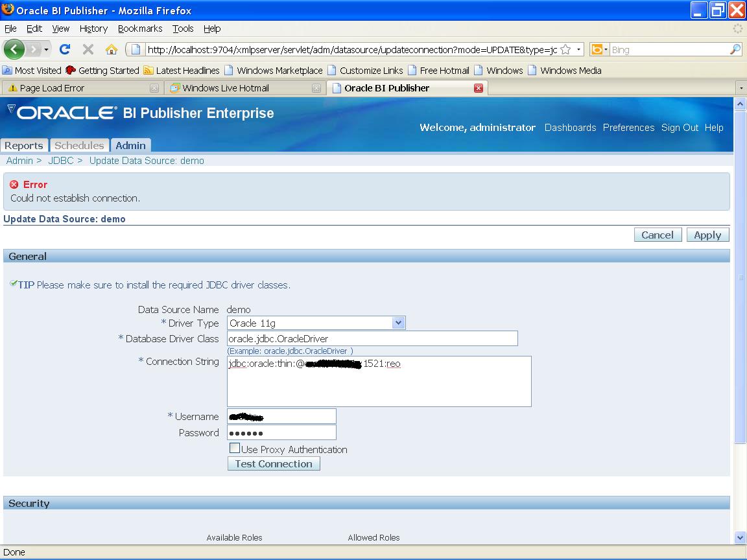Go to the Home page icon
The height and width of the screenshot is (560, 747).
(112, 49)
